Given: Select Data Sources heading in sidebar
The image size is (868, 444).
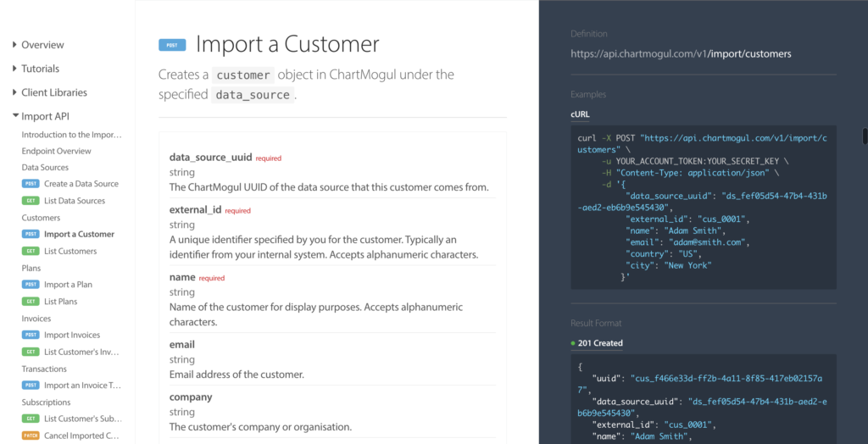Looking at the screenshot, I should (46, 167).
